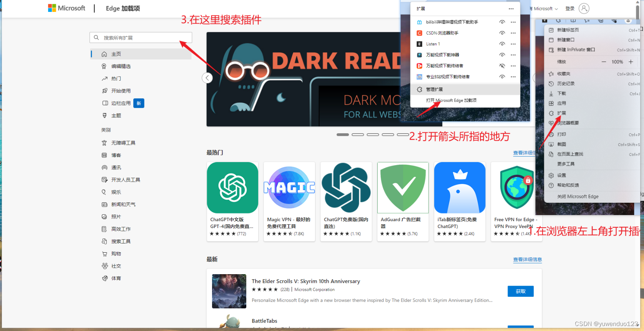Open the 扩展 panel header more menu
The image size is (644, 331).
pyautogui.click(x=511, y=9)
